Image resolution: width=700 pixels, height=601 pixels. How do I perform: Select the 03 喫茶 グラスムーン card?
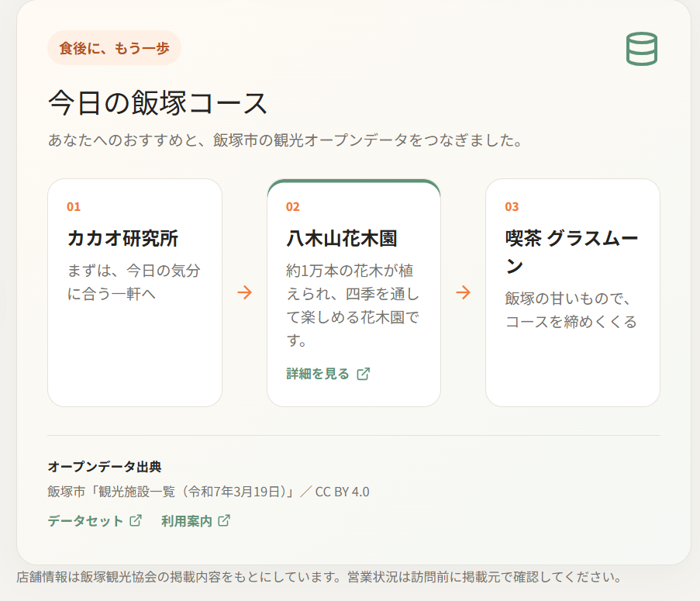click(573, 293)
